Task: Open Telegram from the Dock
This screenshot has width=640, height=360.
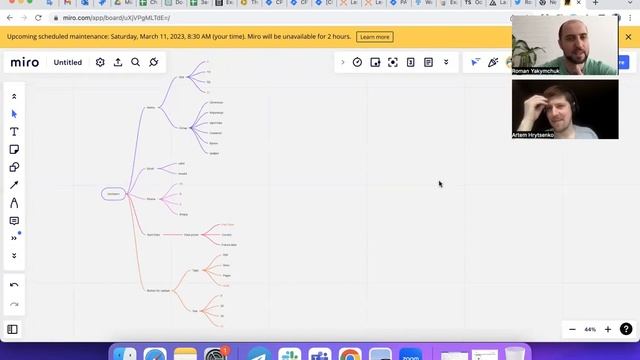Action: point(259,354)
